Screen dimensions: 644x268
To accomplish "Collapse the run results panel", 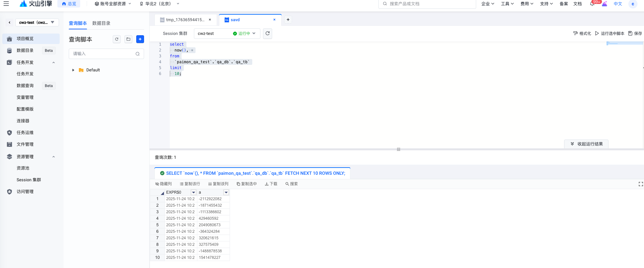I will point(586,144).
